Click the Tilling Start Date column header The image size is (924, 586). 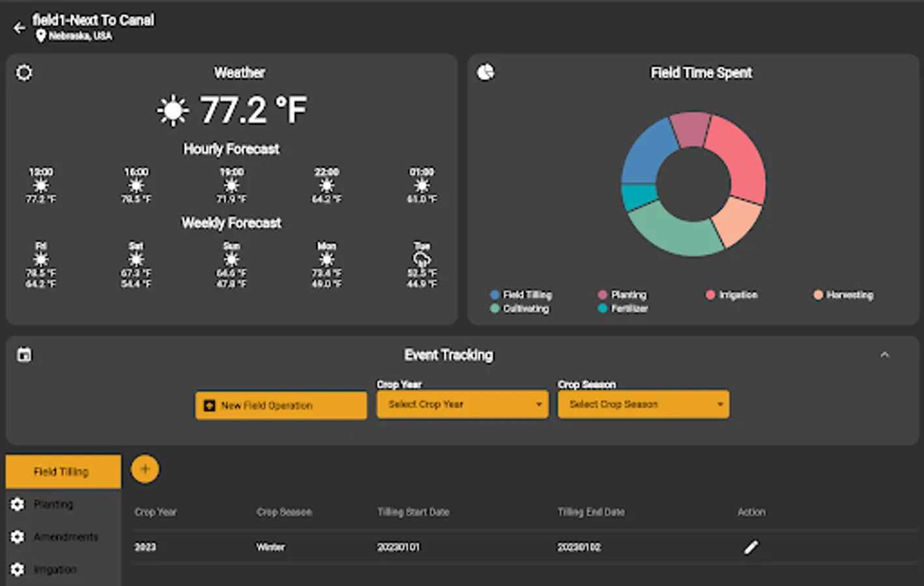pos(413,512)
